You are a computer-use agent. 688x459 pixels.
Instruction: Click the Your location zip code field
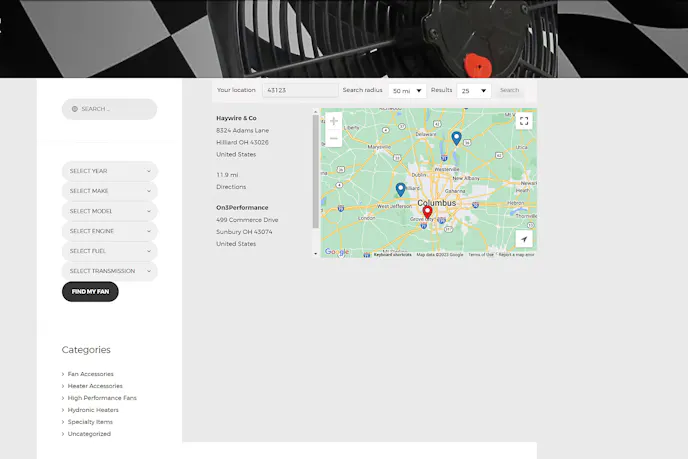coord(299,90)
